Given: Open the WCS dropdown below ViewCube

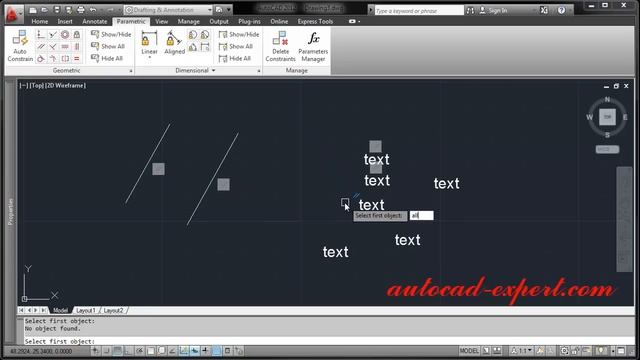Looking at the screenshot, I should (607, 149).
